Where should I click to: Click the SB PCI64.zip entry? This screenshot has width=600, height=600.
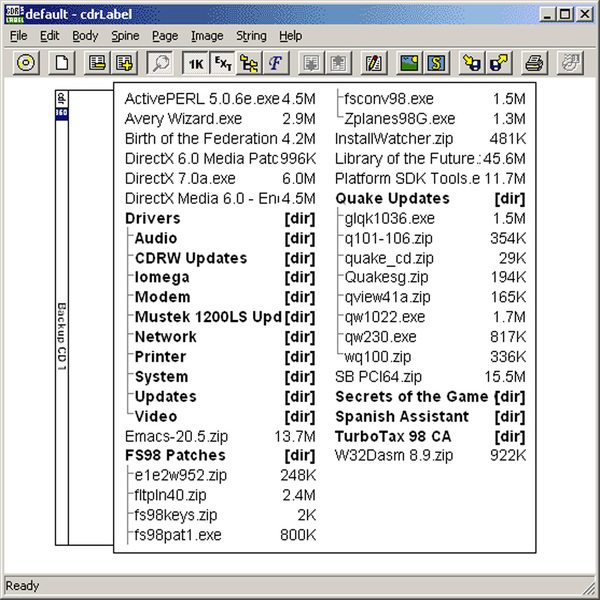(x=430, y=377)
